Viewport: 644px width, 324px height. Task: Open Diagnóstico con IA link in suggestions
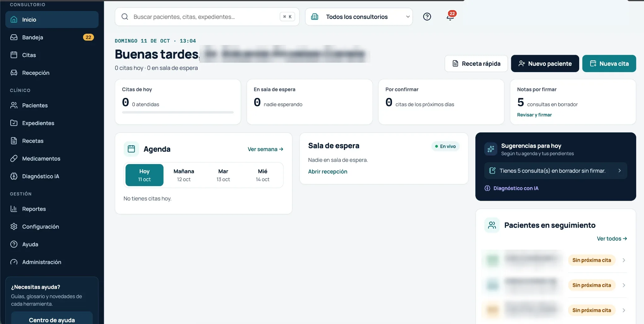tap(512, 188)
